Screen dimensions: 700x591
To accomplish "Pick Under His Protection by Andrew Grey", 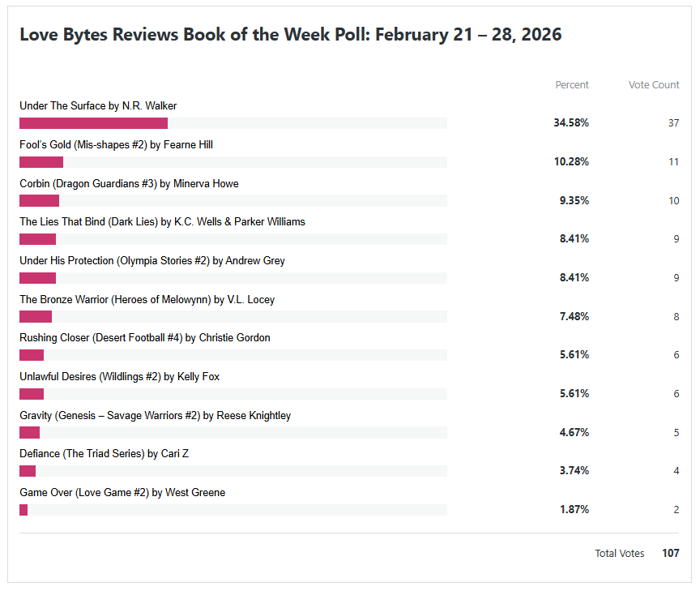I will coord(152,261).
